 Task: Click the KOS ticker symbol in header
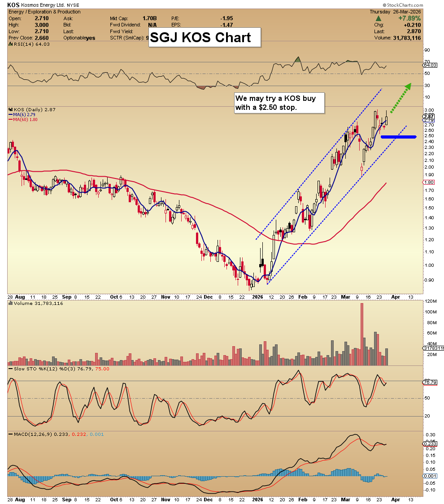(x=13, y=5)
